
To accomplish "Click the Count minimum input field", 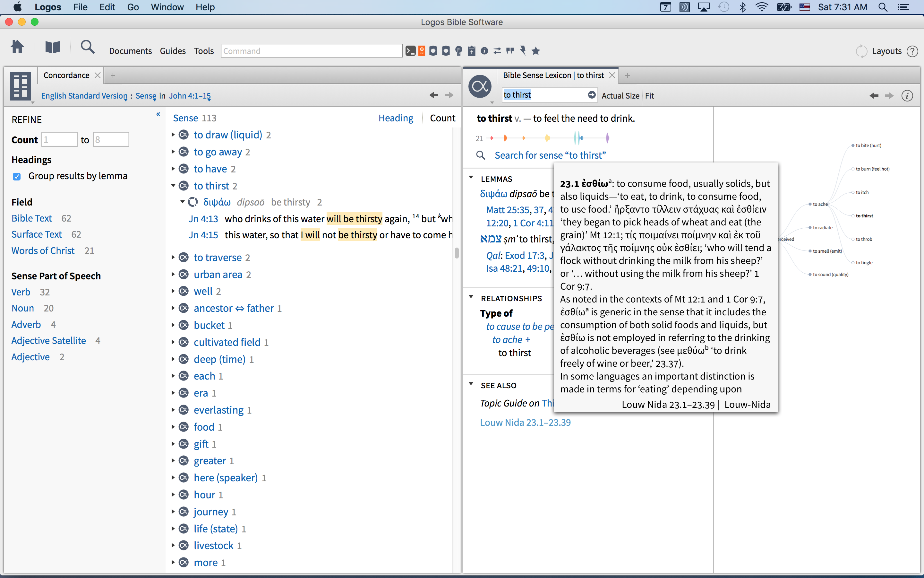I will point(59,140).
